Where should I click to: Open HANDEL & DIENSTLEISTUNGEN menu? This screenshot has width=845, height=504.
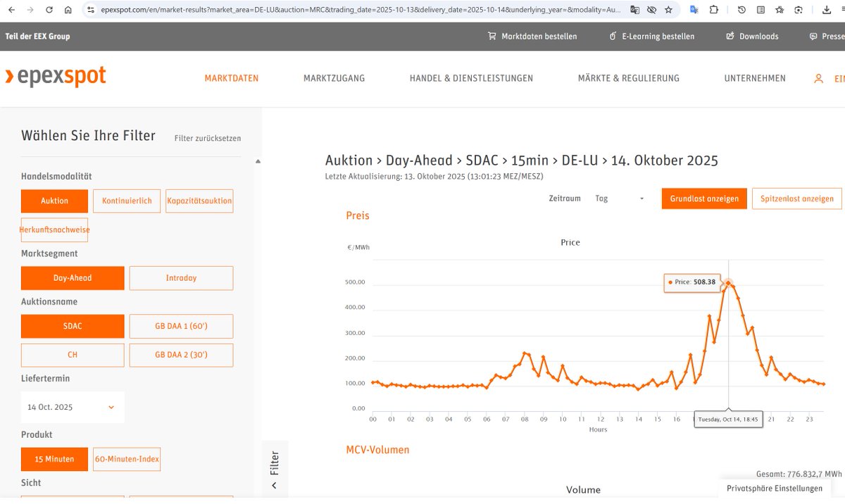471,78
